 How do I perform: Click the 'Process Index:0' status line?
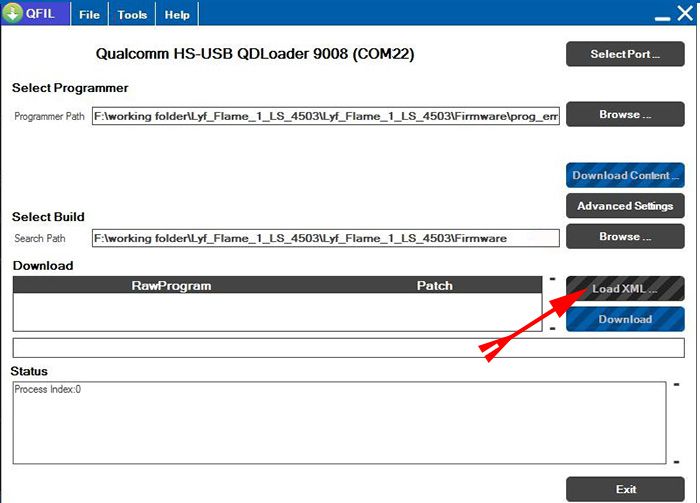[47, 389]
